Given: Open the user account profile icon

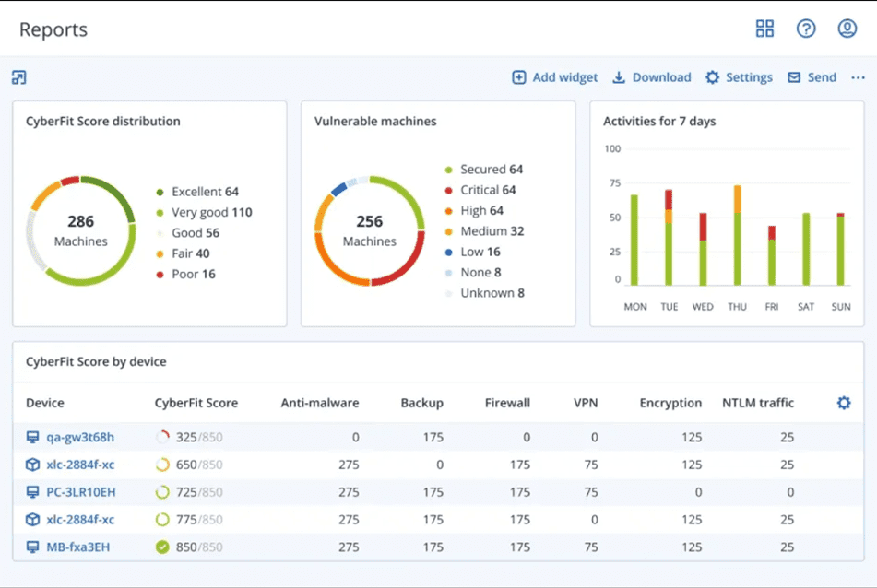Looking at the screenshot, I should [847, 29].
